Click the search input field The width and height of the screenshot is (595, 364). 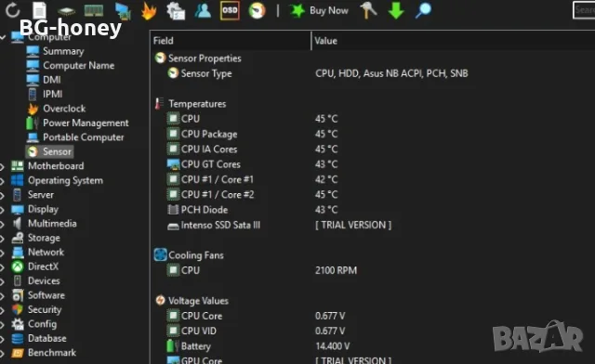coord(584,10)
